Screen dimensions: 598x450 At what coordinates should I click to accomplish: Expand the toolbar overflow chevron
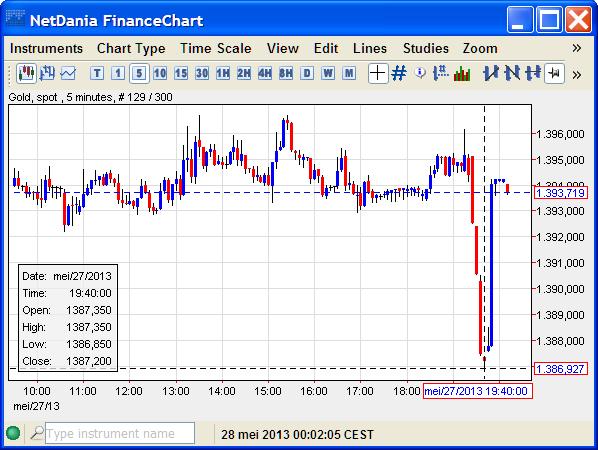point(577,74)
